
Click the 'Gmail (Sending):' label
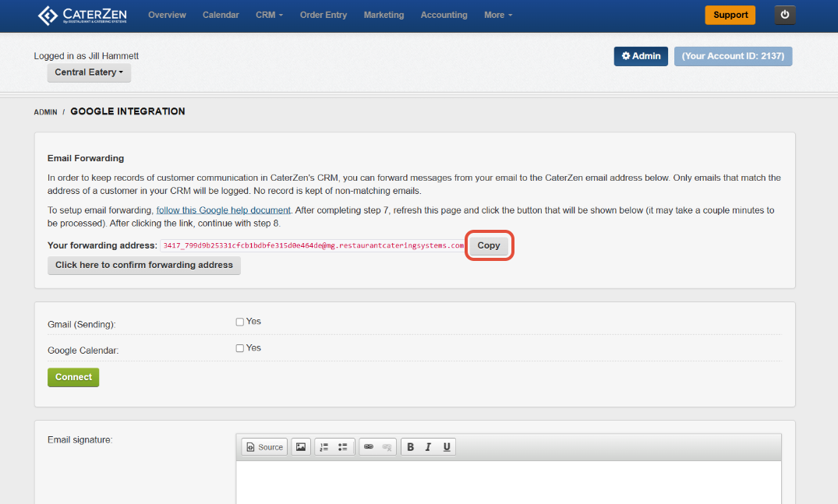[x=81, y=325]
